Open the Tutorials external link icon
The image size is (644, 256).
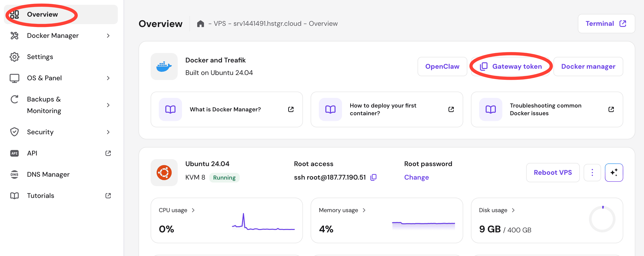(x=108, y=195)
